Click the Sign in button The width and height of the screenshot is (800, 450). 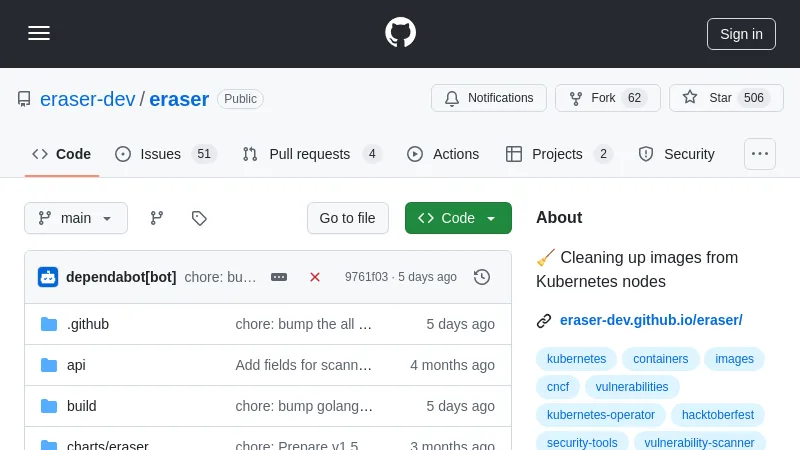pos(741,33)
